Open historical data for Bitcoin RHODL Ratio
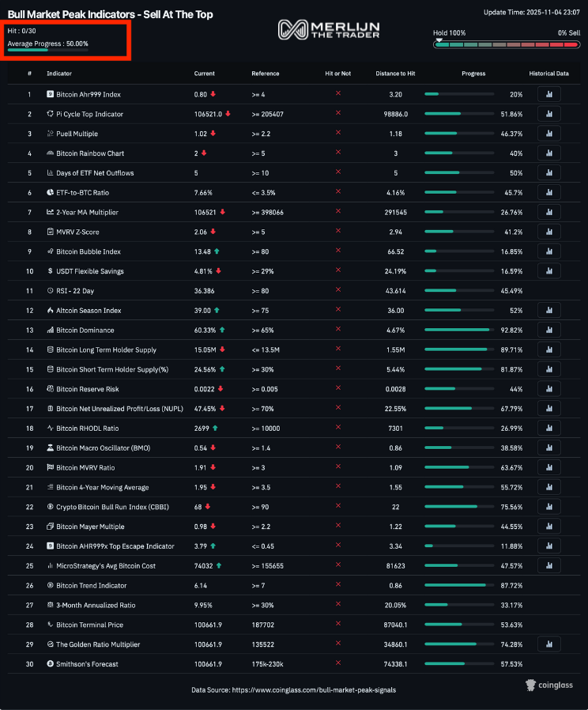 (548, 429)
